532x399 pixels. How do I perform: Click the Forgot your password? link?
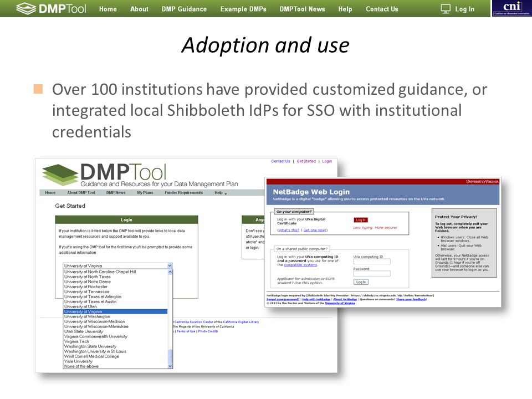click(x=283, y=299)
